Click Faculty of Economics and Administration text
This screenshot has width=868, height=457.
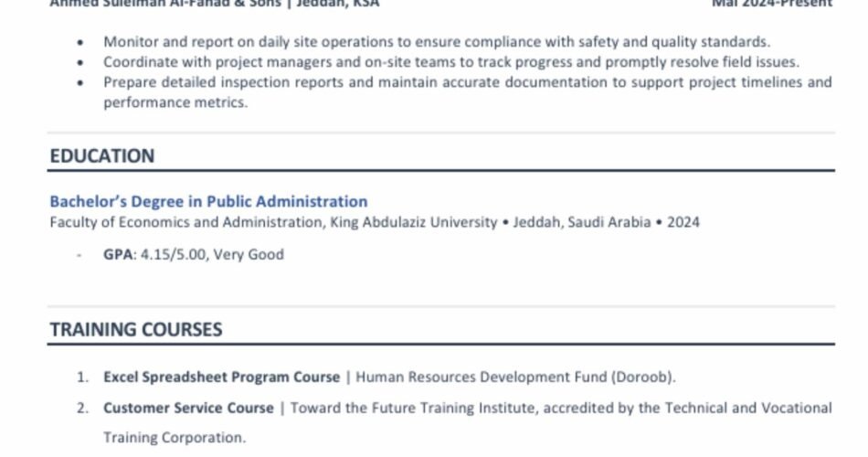point(186,222)
